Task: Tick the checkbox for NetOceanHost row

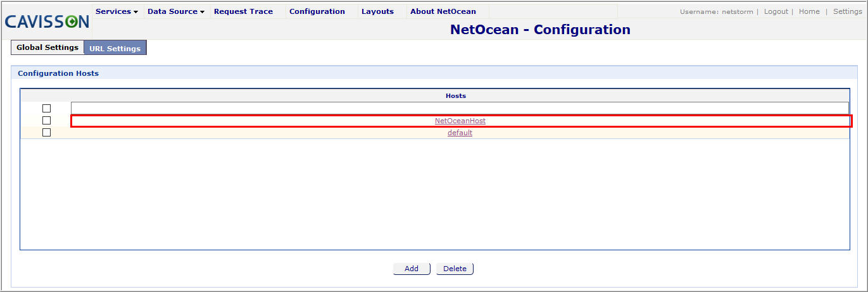Action: (x=46, y=120)
